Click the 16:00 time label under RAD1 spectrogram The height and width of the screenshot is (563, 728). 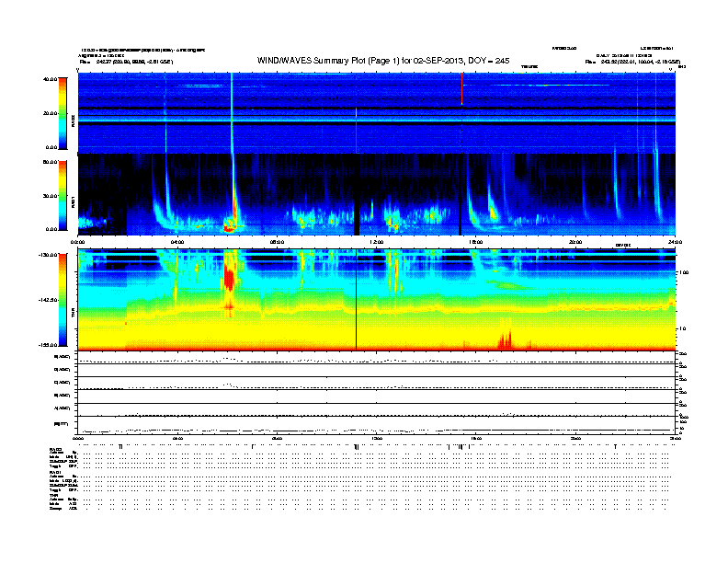click(x=476, y=242)
